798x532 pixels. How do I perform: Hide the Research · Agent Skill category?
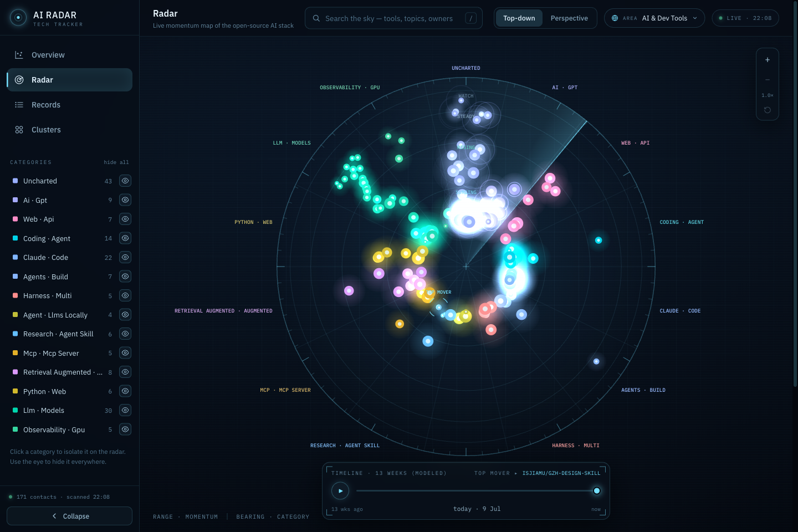(125, 334)
